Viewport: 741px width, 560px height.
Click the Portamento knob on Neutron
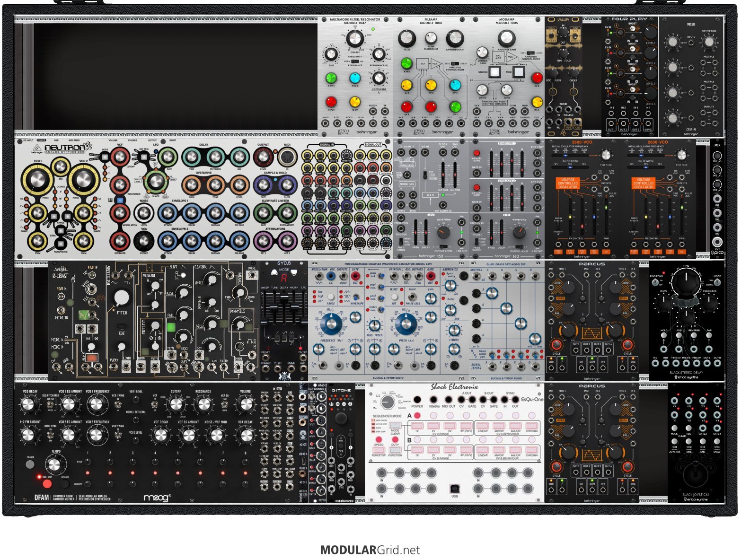coord(287,213)
